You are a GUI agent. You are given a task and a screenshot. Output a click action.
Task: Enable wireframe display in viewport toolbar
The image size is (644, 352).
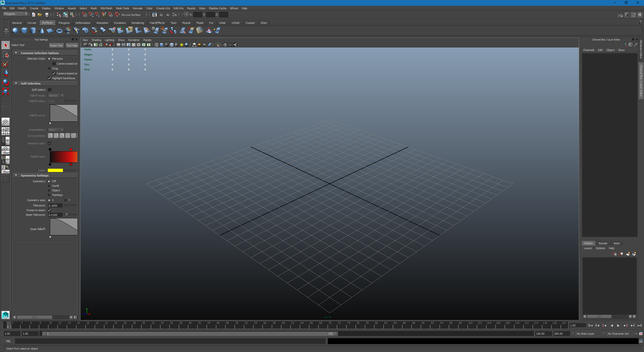pos(156,45)
